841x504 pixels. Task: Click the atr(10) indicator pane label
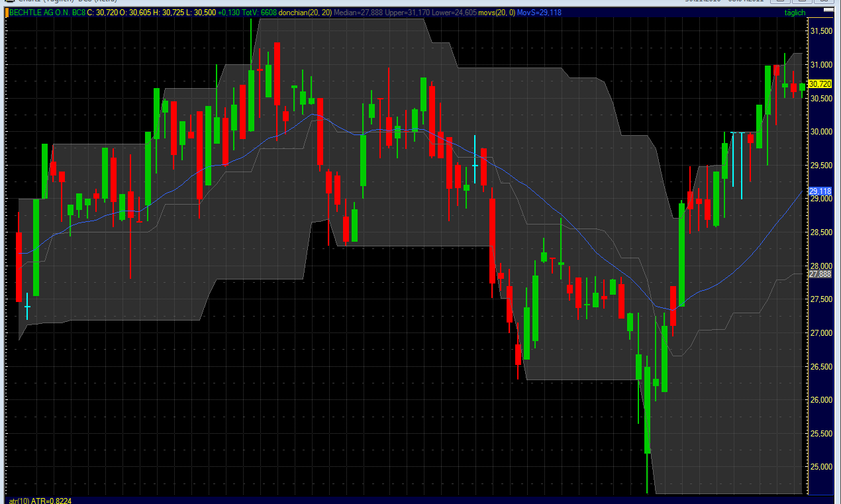(x=19, y=501)
